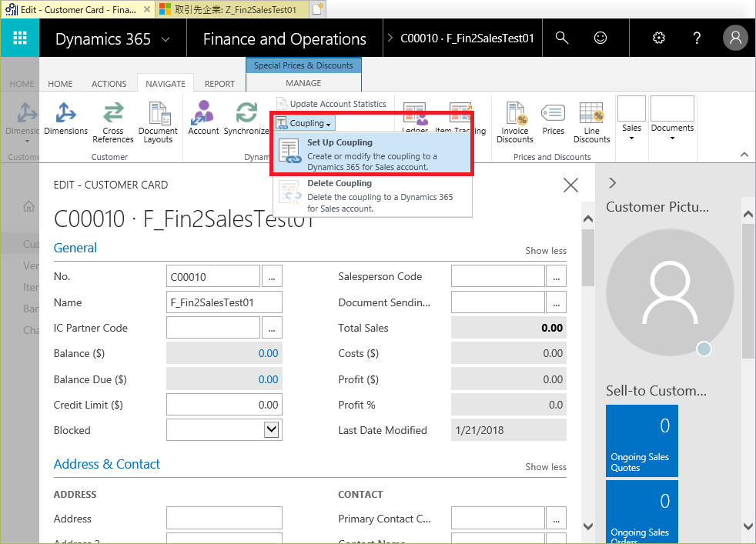This screenshot has width=756, height=544.
Task: Click Update Account Statistics
Action: point(331,104)
